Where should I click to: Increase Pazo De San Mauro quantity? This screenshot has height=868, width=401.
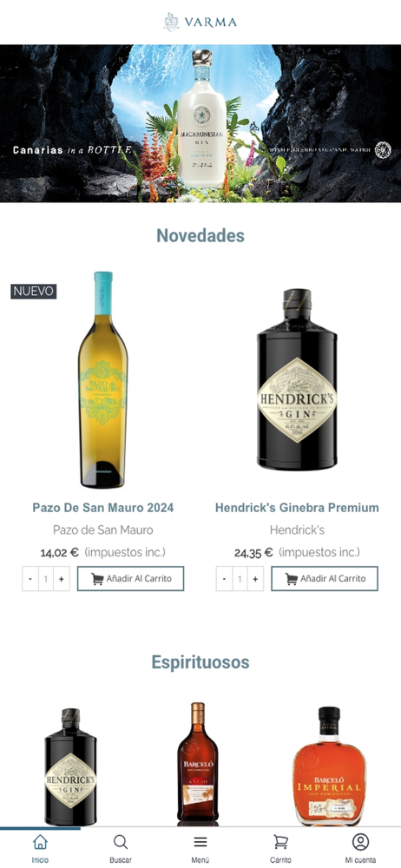pyautogui.click(x=62, y=579)
